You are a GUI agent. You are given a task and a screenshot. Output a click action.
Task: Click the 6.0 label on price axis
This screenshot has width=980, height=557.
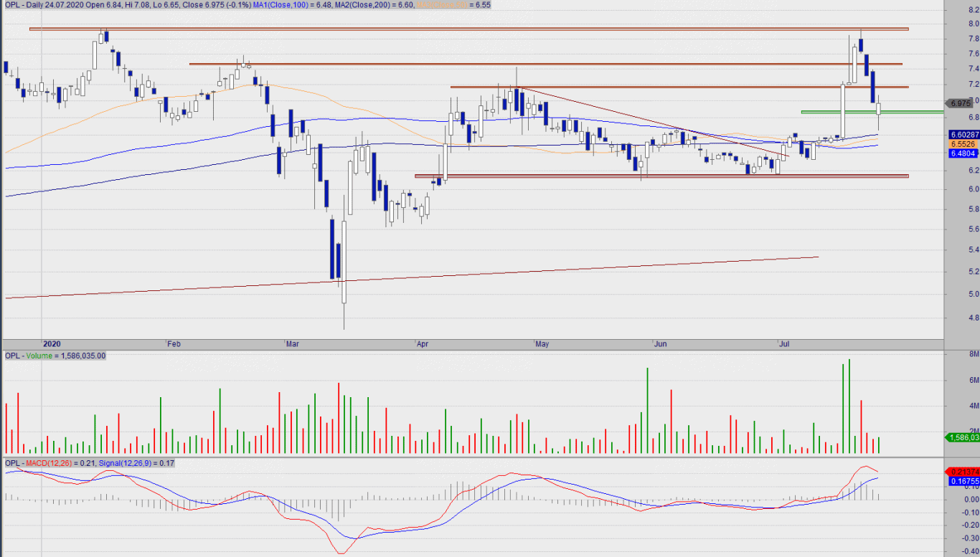974,189
